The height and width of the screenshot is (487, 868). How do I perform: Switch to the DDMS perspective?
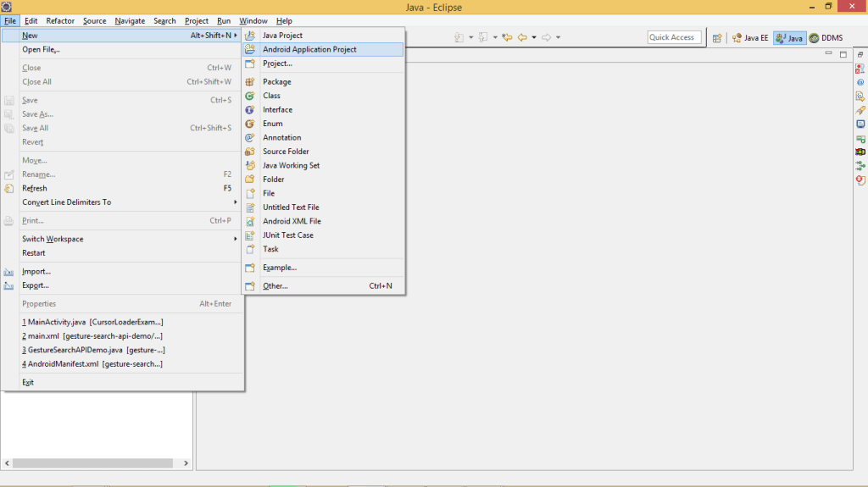[x=826, y=37]
